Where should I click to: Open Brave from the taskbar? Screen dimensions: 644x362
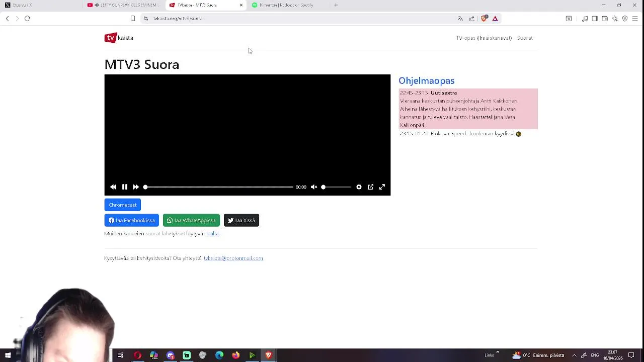[x=269, y=355]
